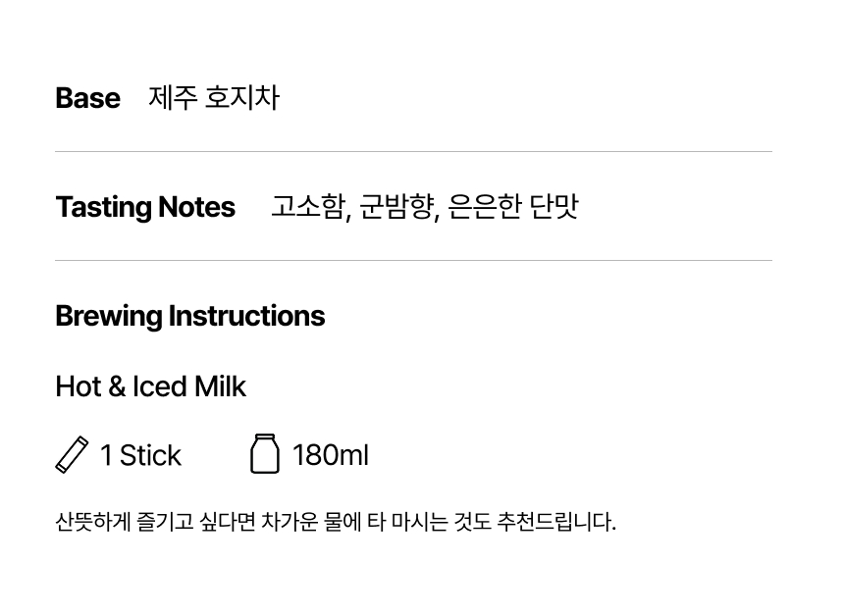Click the Hot & Iced Milk subtitle
844x616 pixels.
click(x=151, y=386)
